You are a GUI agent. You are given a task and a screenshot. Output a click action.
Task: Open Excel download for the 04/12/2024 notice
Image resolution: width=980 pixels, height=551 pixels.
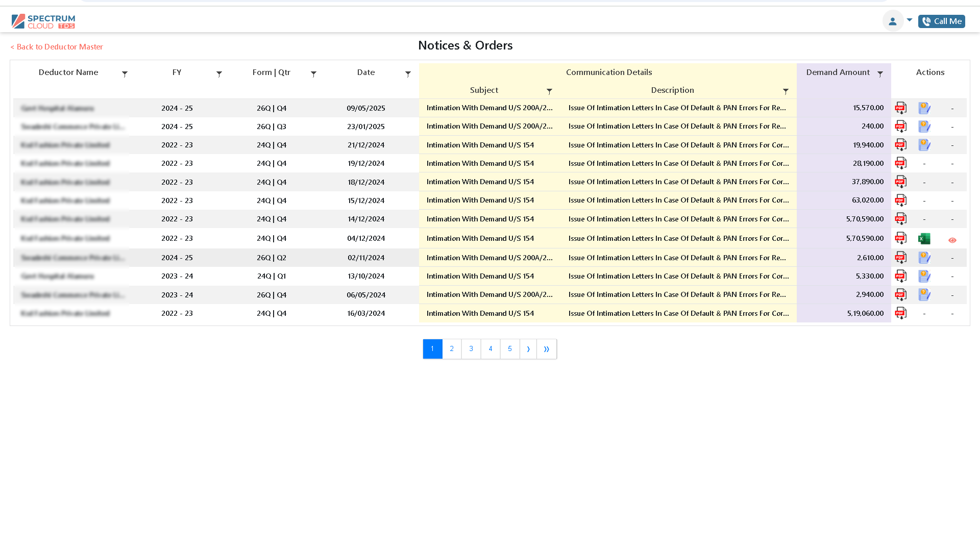(924, 238)
